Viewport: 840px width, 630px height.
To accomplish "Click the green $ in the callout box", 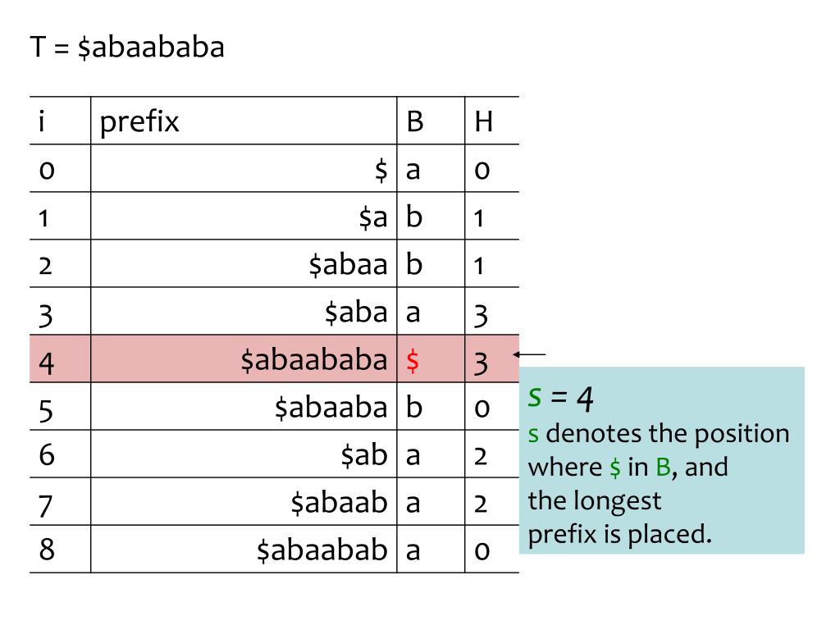I will (615, 467).
